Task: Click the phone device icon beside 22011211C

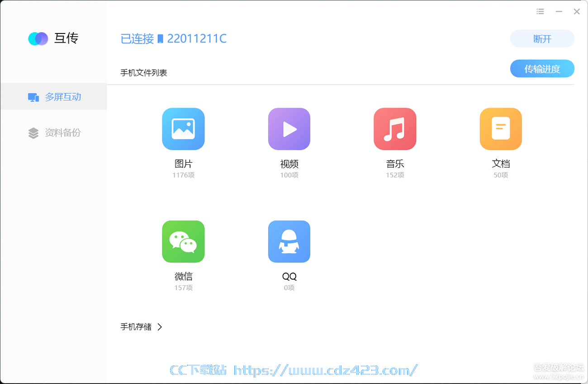Action: (x=160, y=39)
